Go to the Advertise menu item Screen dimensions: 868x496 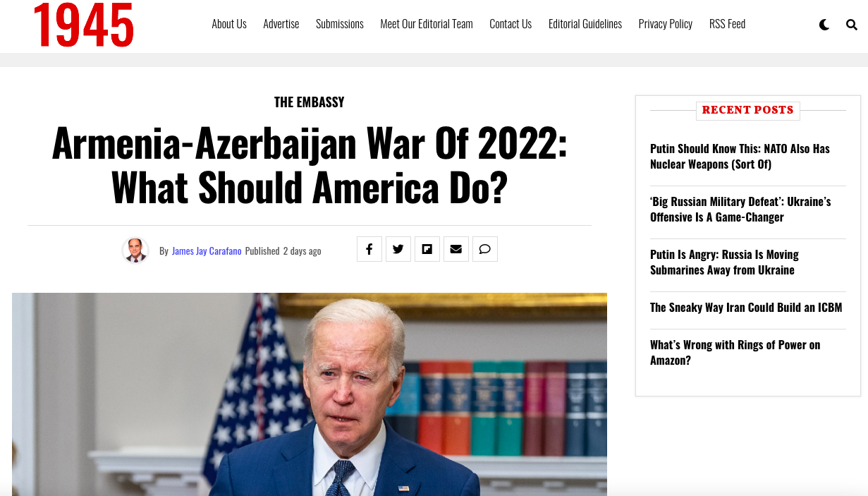[x=281, y=24]
